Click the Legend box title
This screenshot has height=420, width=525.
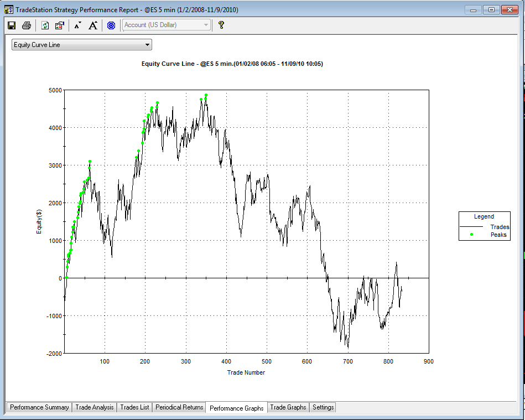click(484, 216)
